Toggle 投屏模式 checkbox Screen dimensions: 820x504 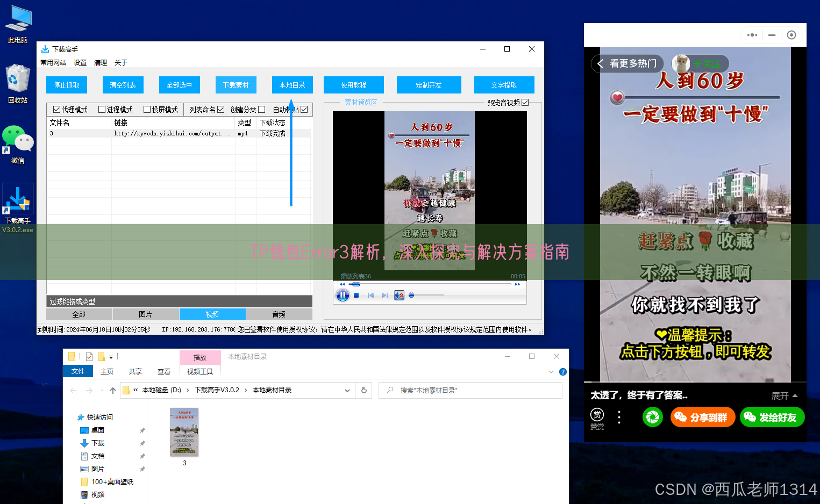click(x=147, y=110)
